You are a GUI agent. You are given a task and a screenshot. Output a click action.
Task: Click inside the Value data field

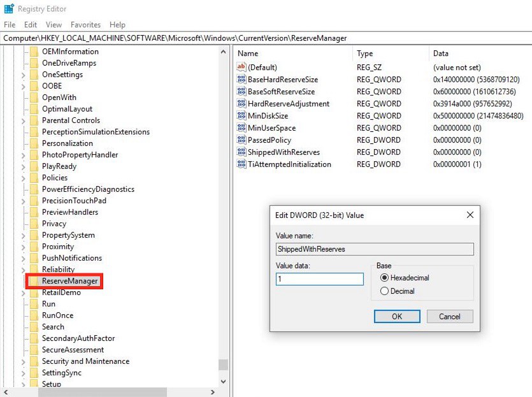tap(319, 278)
